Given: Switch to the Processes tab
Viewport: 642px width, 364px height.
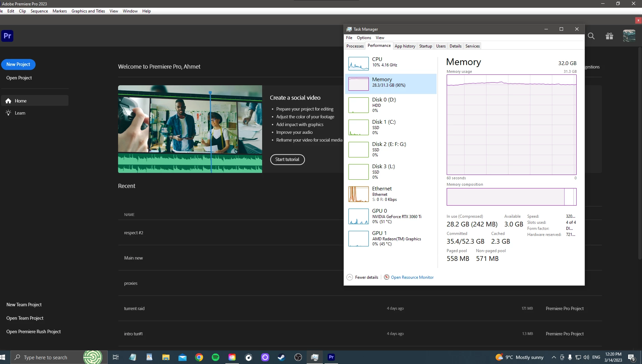Looking at the screenshot, I should click(355, 46).
